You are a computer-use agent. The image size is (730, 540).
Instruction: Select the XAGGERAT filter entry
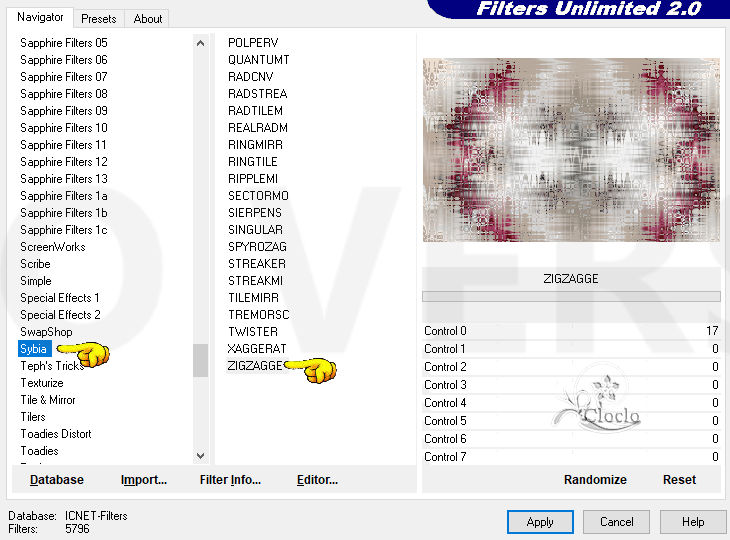(257, 349)
